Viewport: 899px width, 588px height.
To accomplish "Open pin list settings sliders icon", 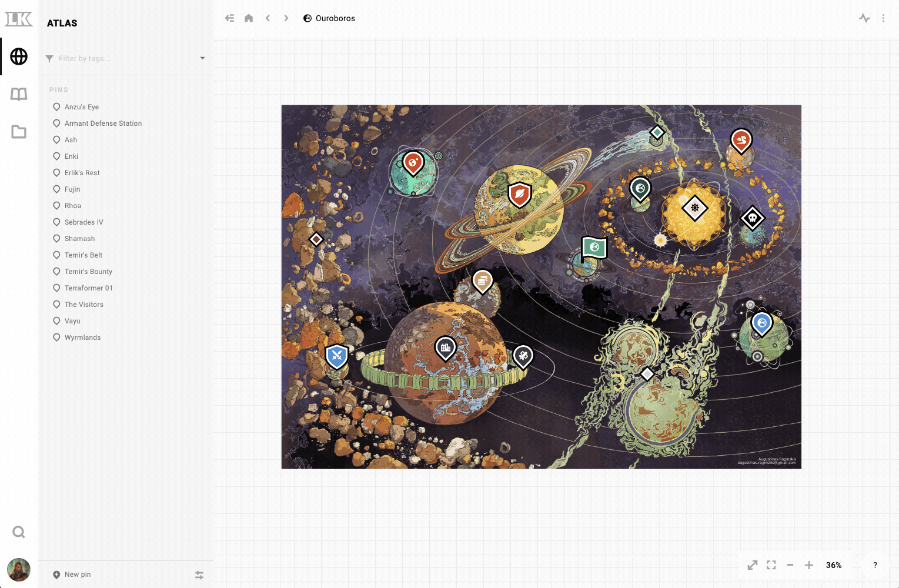I will (x=199, y=575).
